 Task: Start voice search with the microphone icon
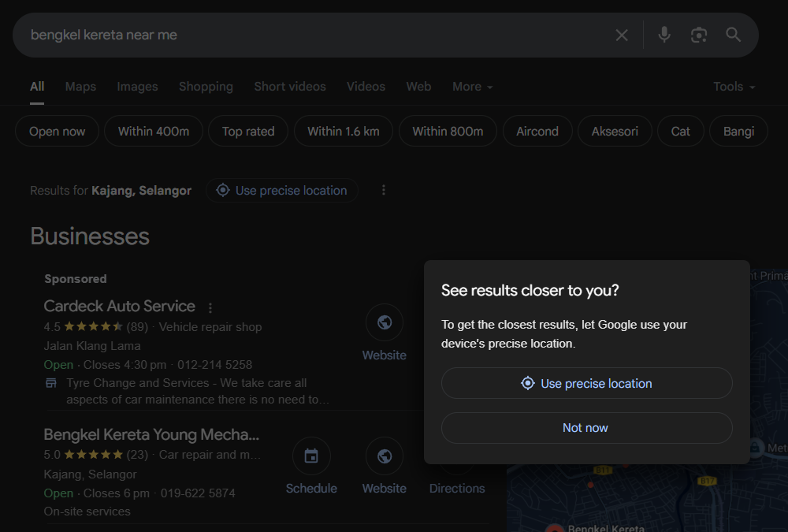[663, 35]
